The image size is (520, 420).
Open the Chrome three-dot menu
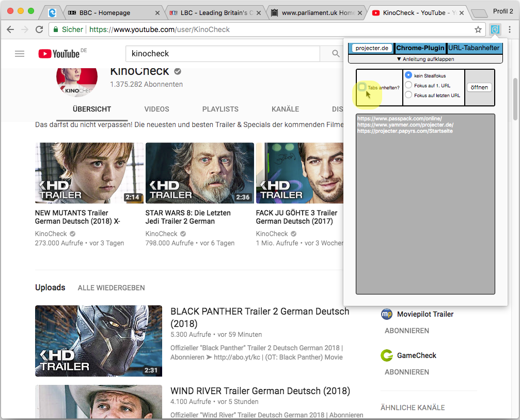[510, 29]
